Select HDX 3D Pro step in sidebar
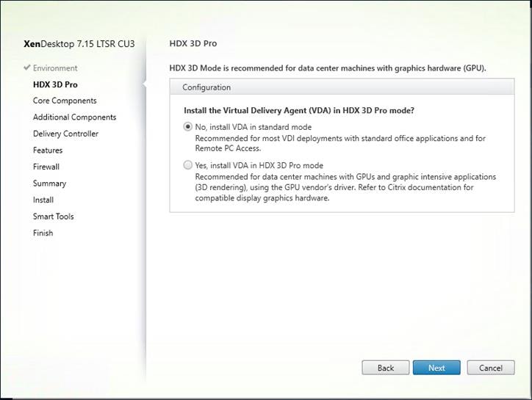Viewport: 532px width, 400px height. click(x=55, y=84)
